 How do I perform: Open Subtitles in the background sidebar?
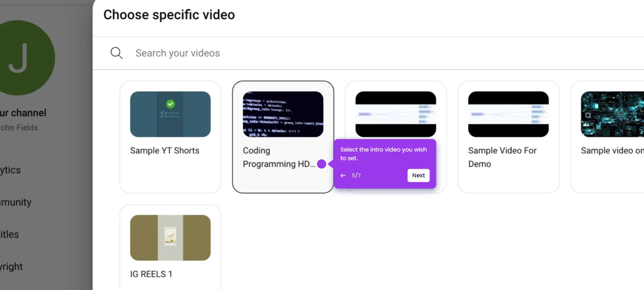(x=9, y=235)
